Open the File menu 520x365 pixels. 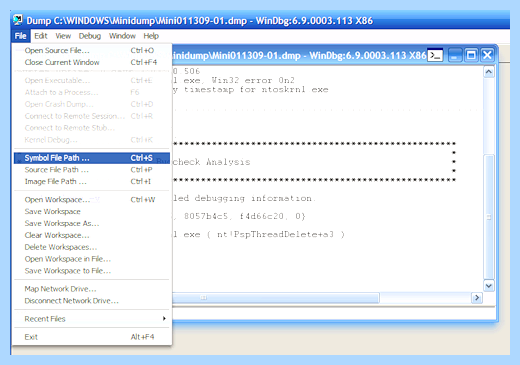(x=21, y=36)
